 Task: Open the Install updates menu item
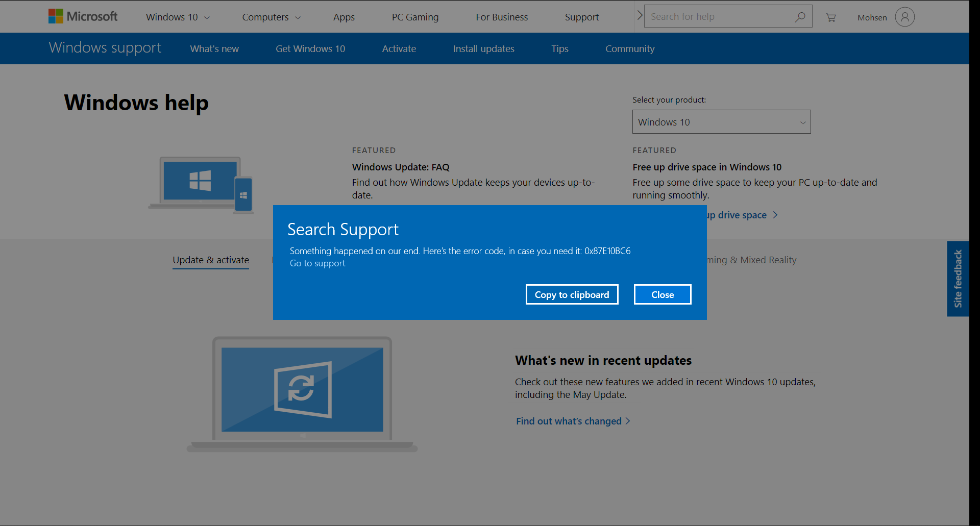coord(483,49)
